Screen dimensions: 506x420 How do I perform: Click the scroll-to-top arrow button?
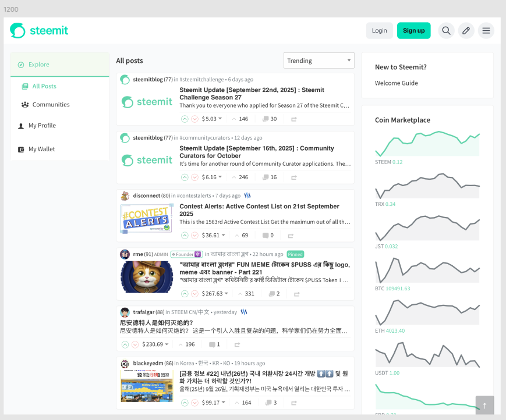484,405
